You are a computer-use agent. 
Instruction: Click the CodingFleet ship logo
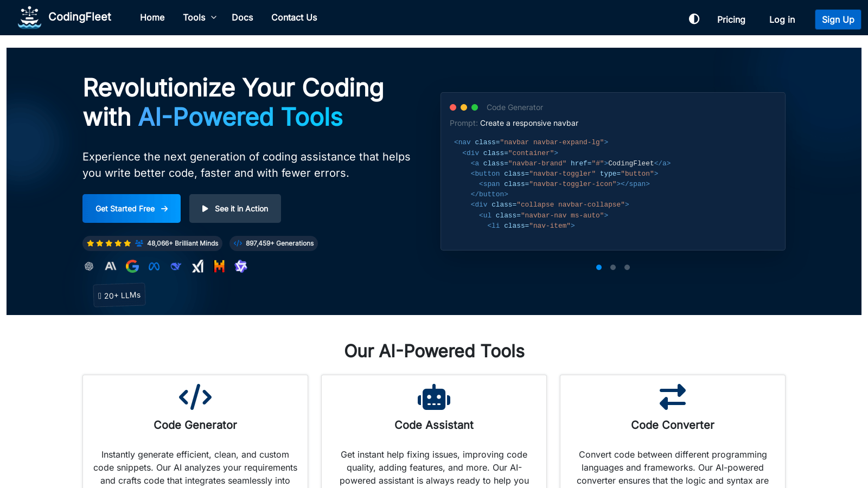click(x=29, y=17)
